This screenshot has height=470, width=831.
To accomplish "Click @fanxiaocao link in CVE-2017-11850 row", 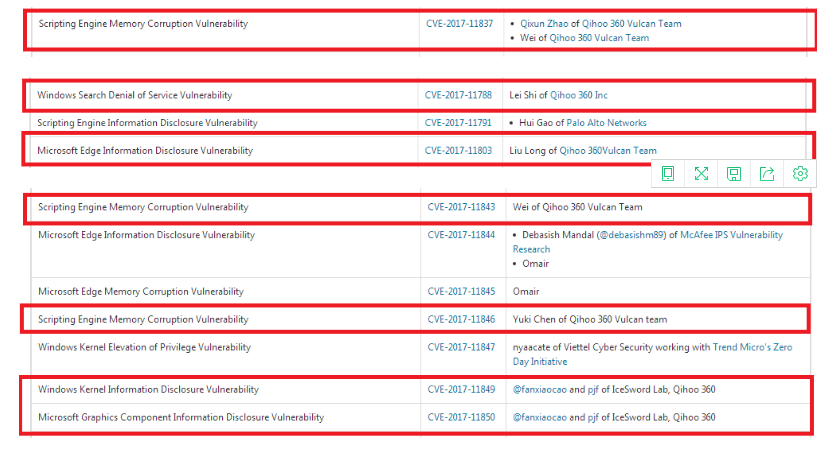I will pos(540,417).
